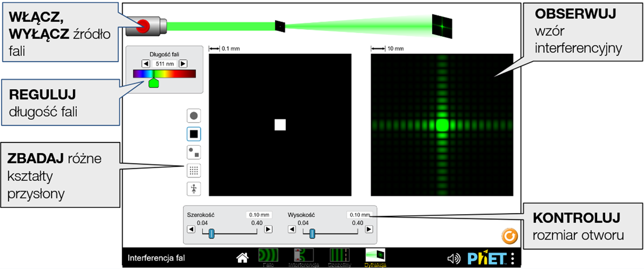Click the Szerokość slider handle
This screenshot has height=269, width=644.
[x=211, y=233]
